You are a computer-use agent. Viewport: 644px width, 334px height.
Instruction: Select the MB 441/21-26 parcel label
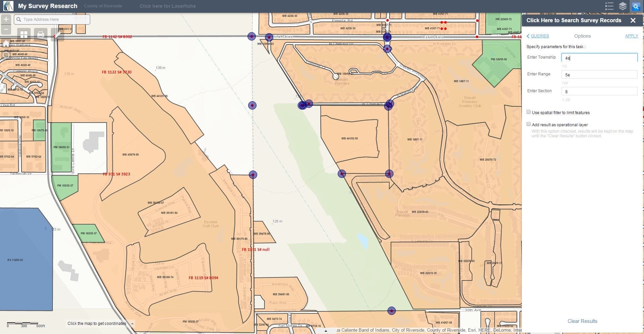click(x=159, y=96)
